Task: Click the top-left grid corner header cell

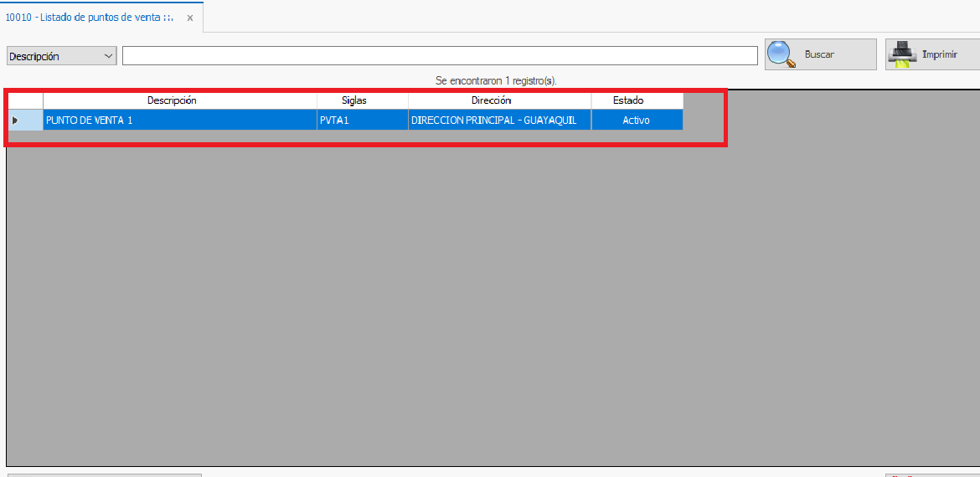Action: click(24, 100)
